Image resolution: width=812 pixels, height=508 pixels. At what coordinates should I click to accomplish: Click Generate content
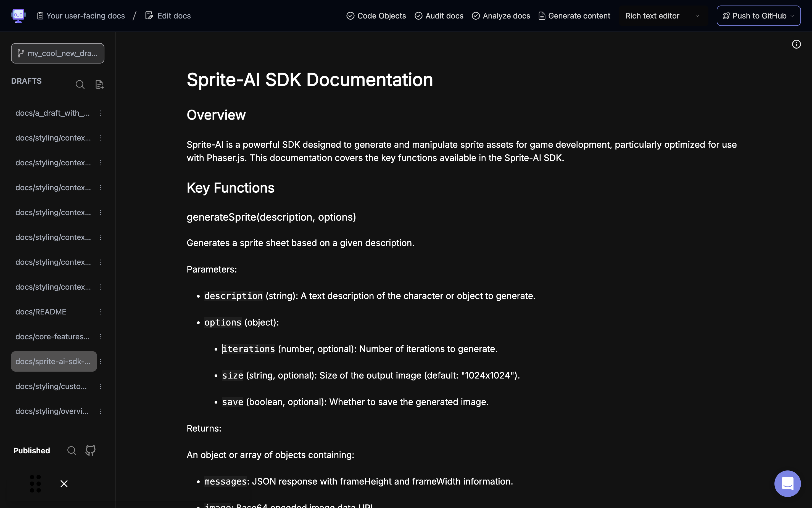(x=574, y=16)
